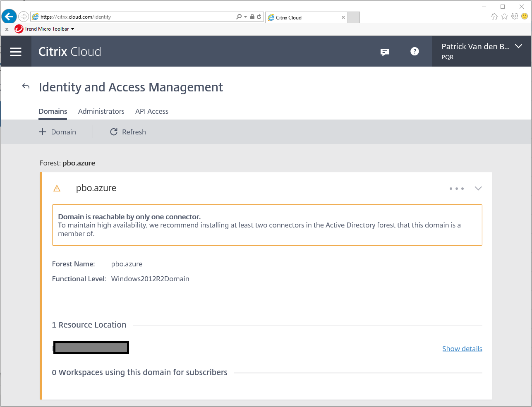Collapse the pbo.azure domain card chevron
The width and height of the screenshot is (532, 407).
point(478,188)
